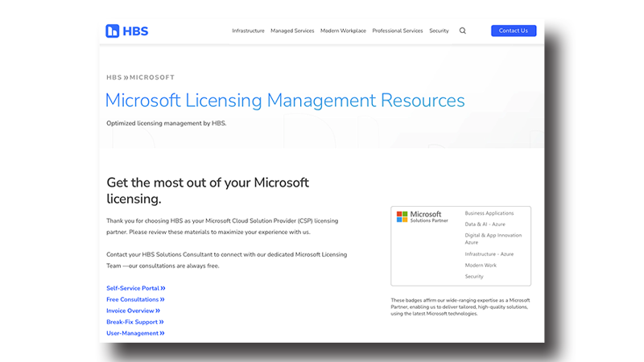Open the User-Management link
The image size is (644, 362).
point(135,333)
